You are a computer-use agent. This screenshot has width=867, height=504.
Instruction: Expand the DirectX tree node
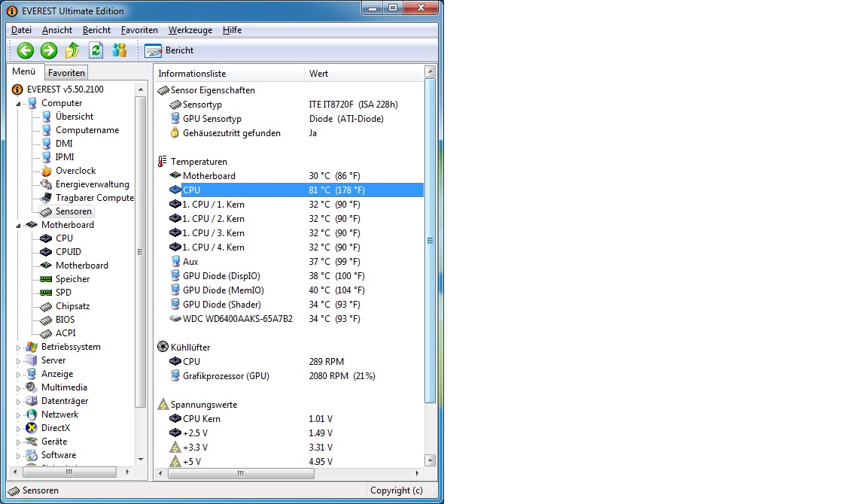point(18,429)
